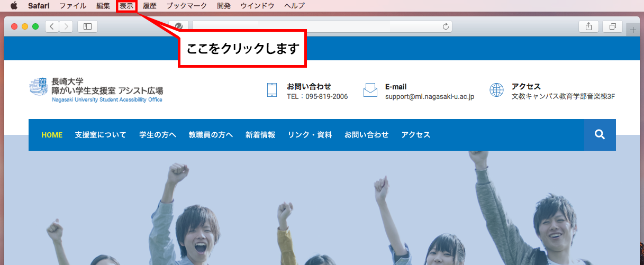
Task: Open the Safari application menu
Action: click(38, 6)
